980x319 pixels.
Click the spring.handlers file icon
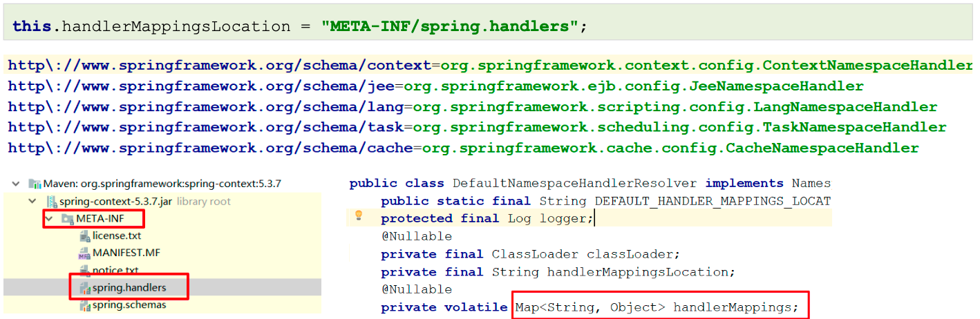pos(84,287)
